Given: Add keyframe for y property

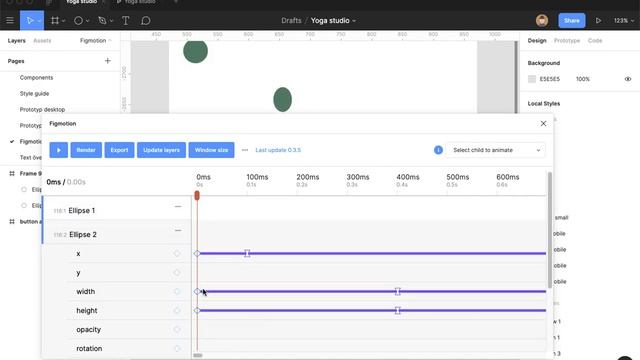Looking at the screenshot, I should tap(177, 273).
